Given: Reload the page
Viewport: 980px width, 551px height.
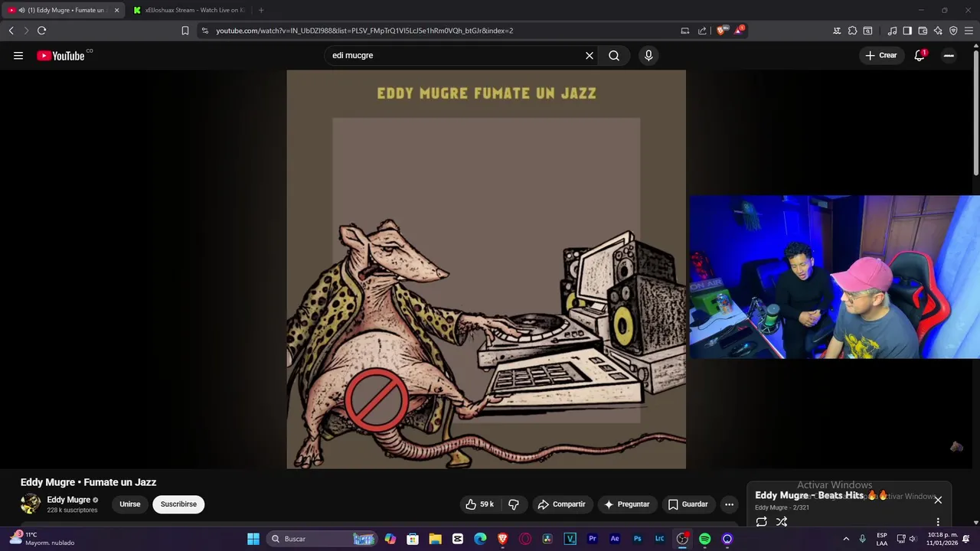Looking at the screenshot, I should (x=41, y=31).
